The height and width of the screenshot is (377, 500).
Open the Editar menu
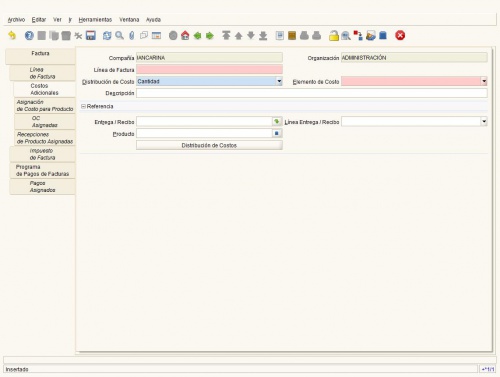39,20
